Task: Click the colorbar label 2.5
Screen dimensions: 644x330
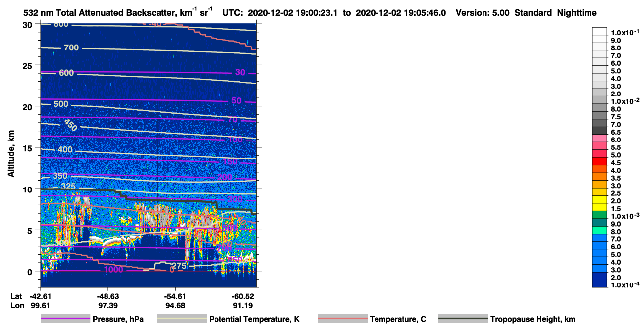Action: pos(616,193)
